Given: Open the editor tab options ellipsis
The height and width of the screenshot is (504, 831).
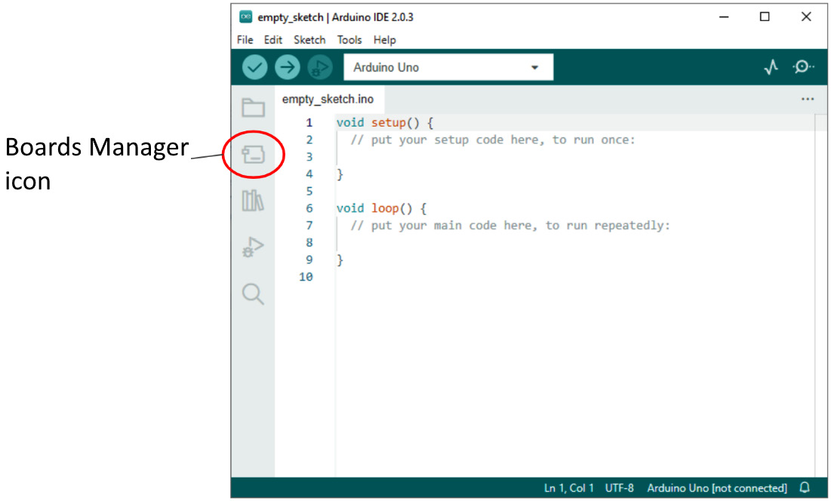Looking at the screenshot, I should 807,99.
